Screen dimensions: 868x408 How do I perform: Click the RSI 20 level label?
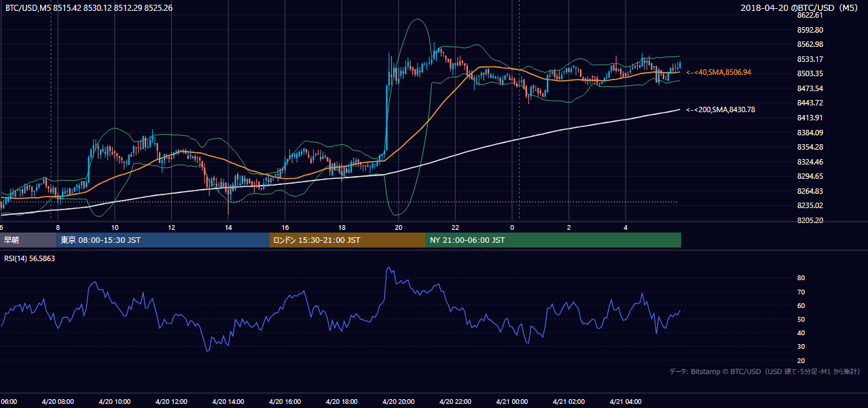click(x=801, y=360)
